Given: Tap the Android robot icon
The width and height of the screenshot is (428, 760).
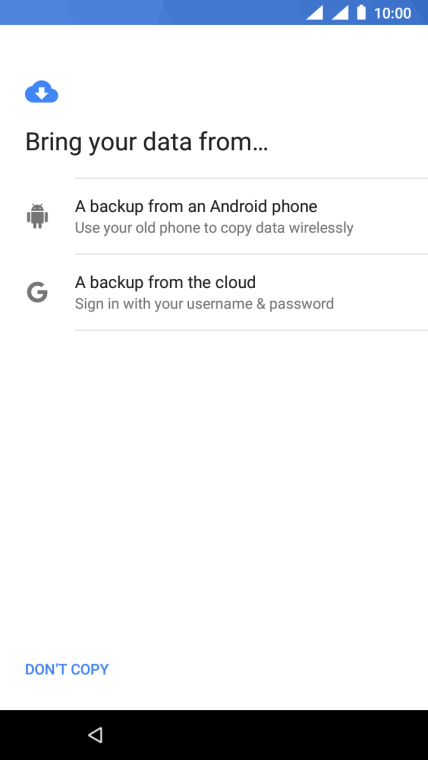Looking at the screenshot, I should (x=37, y=216).
